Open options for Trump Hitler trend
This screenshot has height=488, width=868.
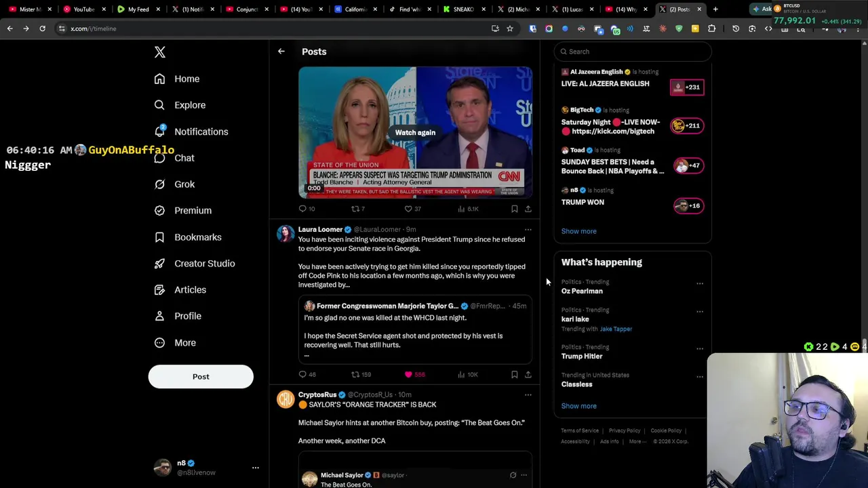pyautogui.click(x=700, y=349)
